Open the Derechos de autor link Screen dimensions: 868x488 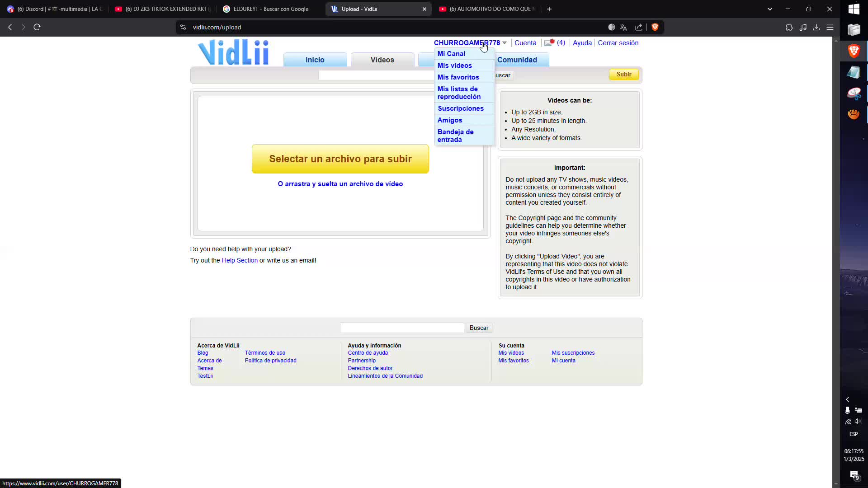click(370, 368)
